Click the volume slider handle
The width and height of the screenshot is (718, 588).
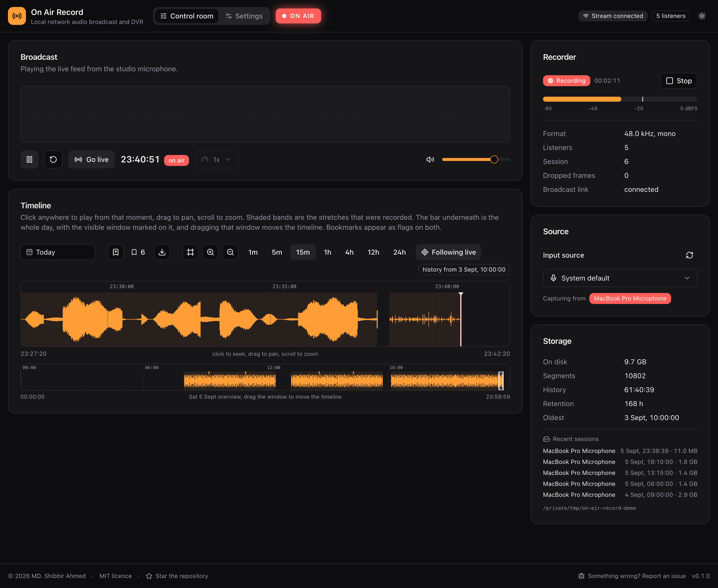(494, 159)
